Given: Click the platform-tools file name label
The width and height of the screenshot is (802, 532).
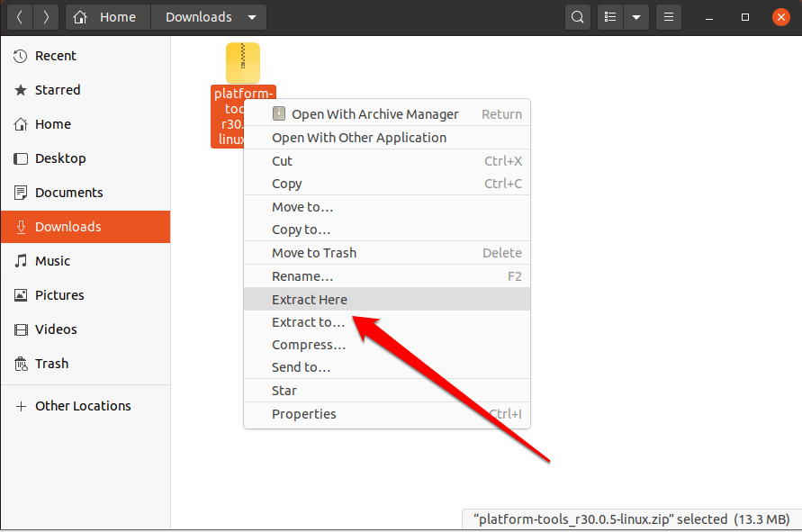Looking at the screenshot, I should (228, 117).
